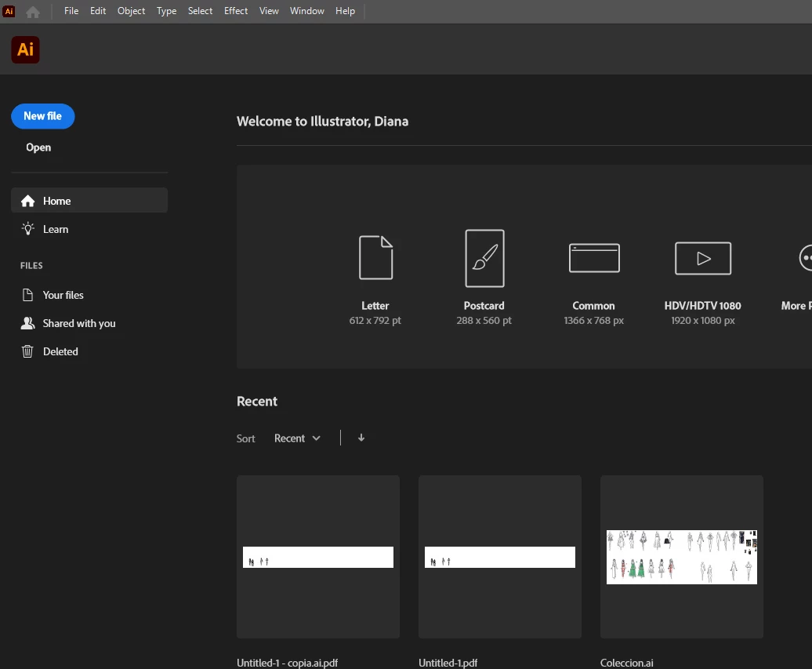Go to Home in sidebar

tap(89, 201)
